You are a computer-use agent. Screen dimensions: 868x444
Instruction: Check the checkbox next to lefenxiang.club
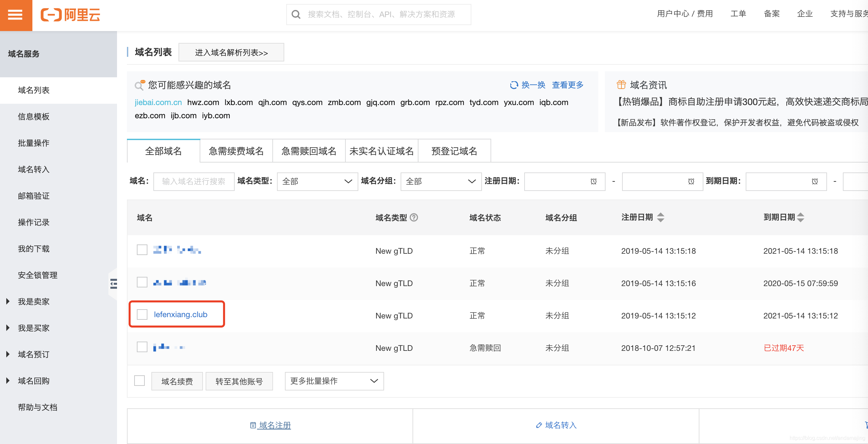[142, 314]
